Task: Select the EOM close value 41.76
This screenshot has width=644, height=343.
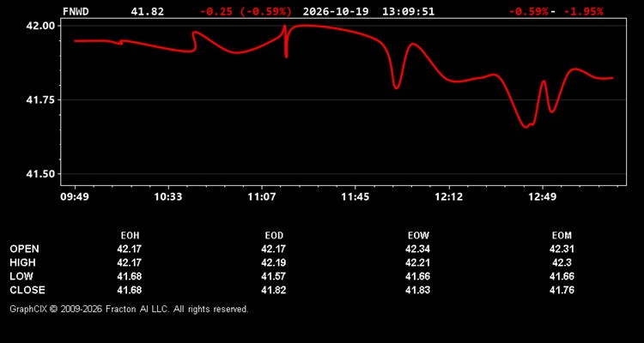Action: pos(562,290)
